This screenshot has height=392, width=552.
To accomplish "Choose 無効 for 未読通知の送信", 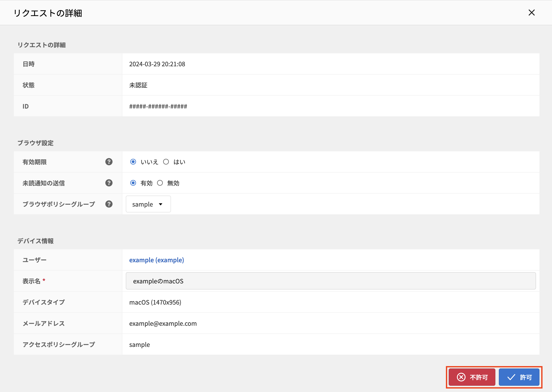I will pyautogui.click(x=160, y=183).
